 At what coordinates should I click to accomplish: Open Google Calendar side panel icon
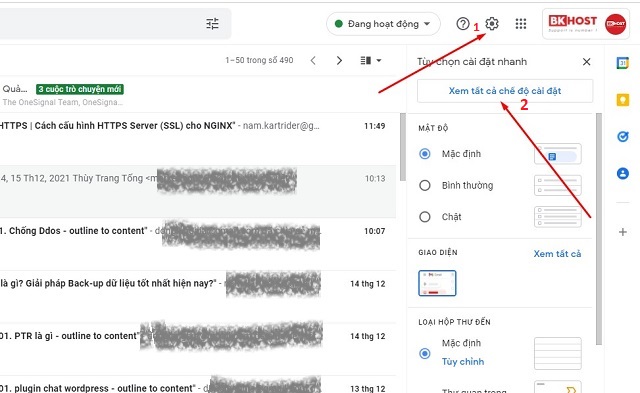tap(622, 63)
